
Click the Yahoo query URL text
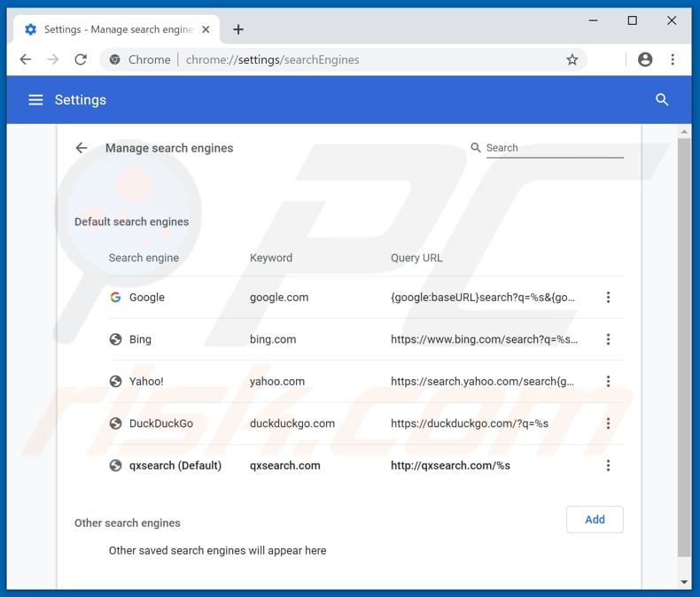(483, 381)
